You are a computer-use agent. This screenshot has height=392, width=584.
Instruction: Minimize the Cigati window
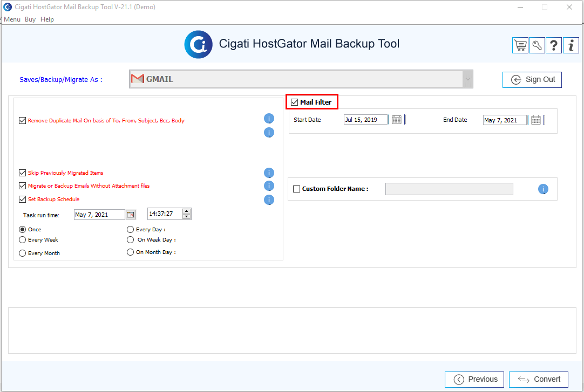point(520,7)
